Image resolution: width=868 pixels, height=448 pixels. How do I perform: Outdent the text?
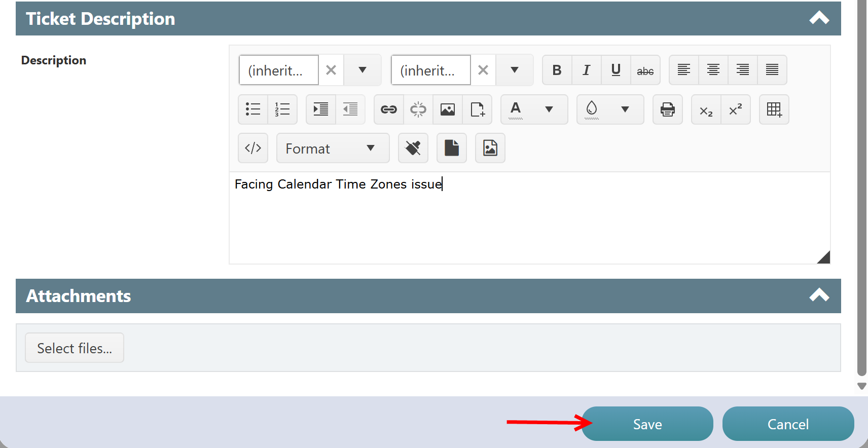tap(350, 109)
